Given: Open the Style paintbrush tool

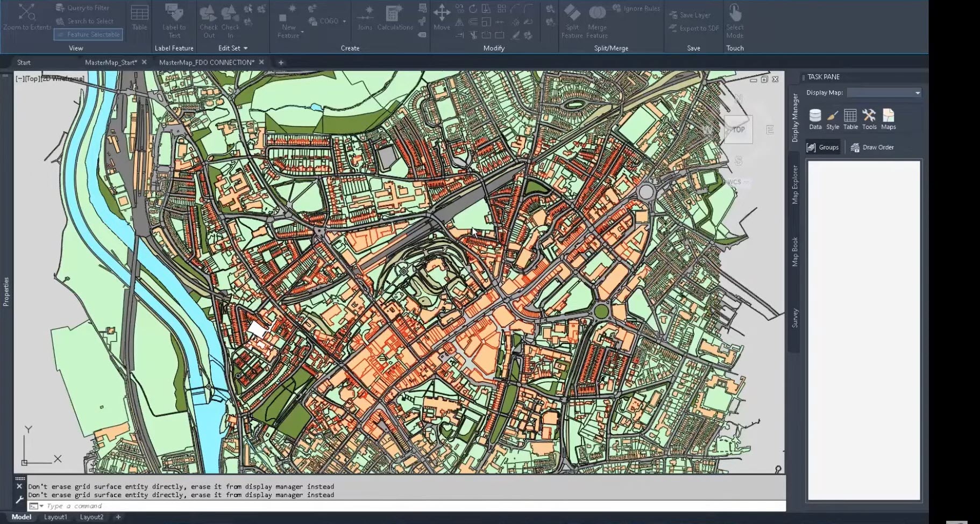Looking at the screenshot, I should point(832,119).
